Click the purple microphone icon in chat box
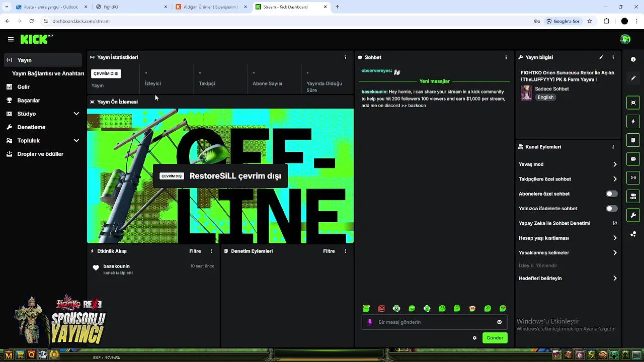 [x=370, y=322]
